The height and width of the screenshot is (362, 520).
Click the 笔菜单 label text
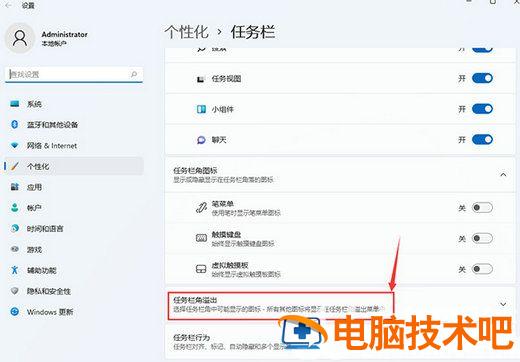pyautogui.click(x=222, y=204)
